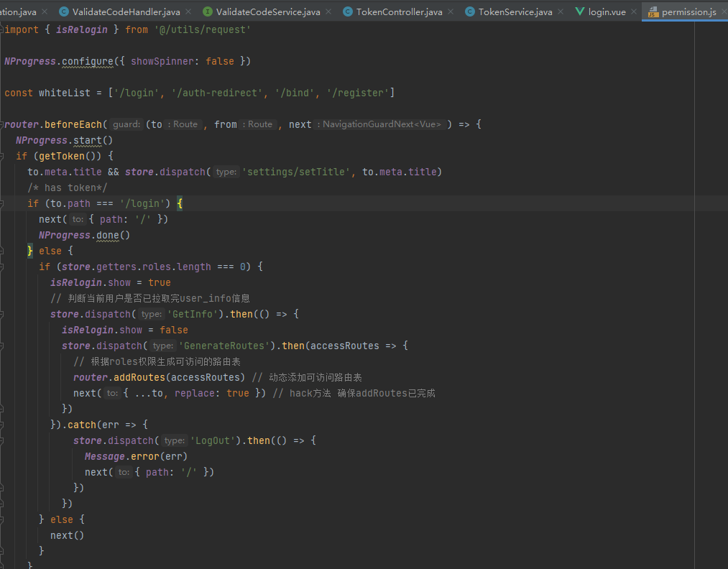Click the Message.error(err) call
The width and height of the screenshot is (728, 569).
(x=136, y=456)
